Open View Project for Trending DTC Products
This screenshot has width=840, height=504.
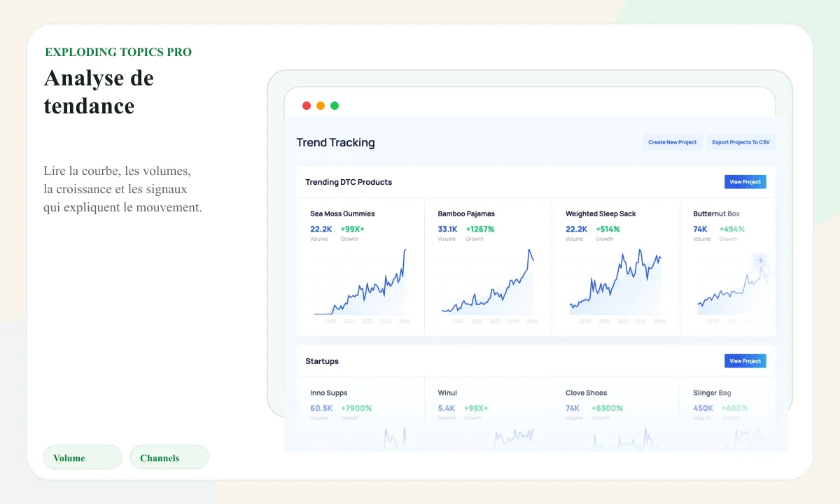click(745, 182)
